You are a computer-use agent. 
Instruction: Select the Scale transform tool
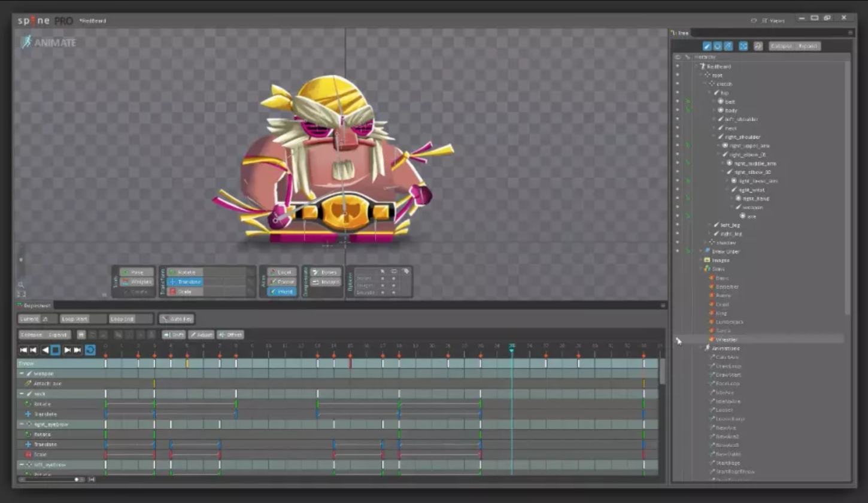(186, 292)
